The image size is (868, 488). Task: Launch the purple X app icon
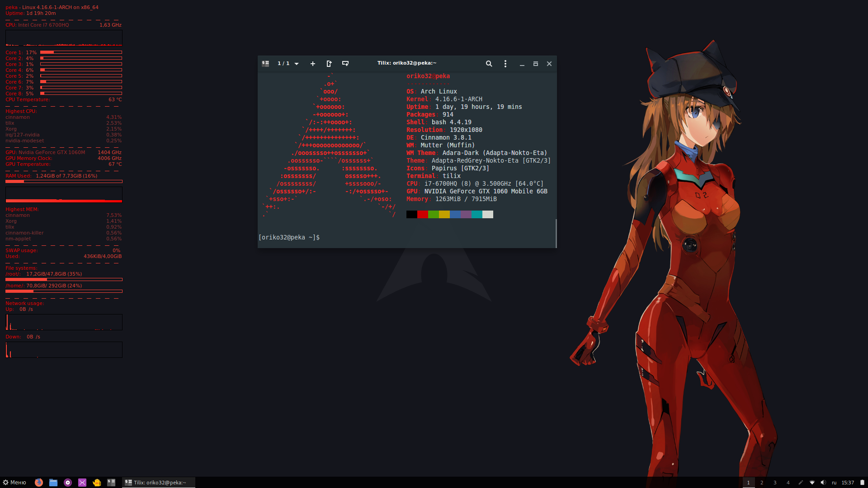pyautogui.click(x=82, y=483)
